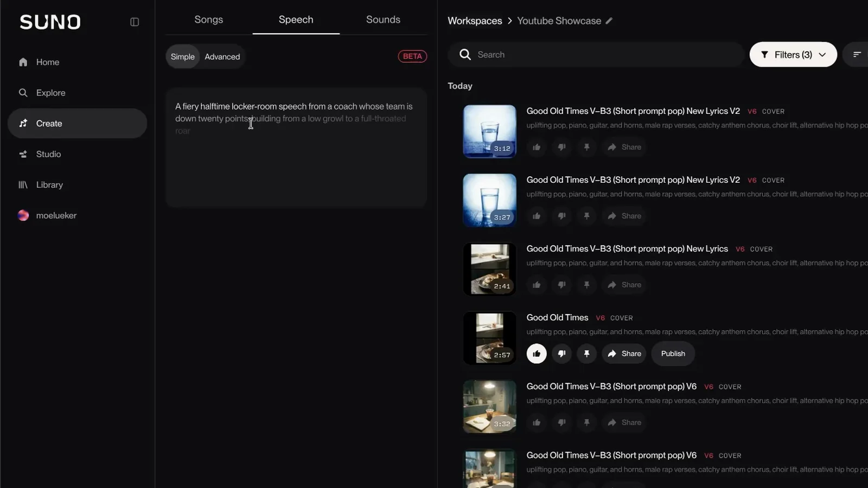Click the pencil icon to rename Youtube Showcase
Image resolution: width=868 pixels, height=488 pixels.
[609, 21]
